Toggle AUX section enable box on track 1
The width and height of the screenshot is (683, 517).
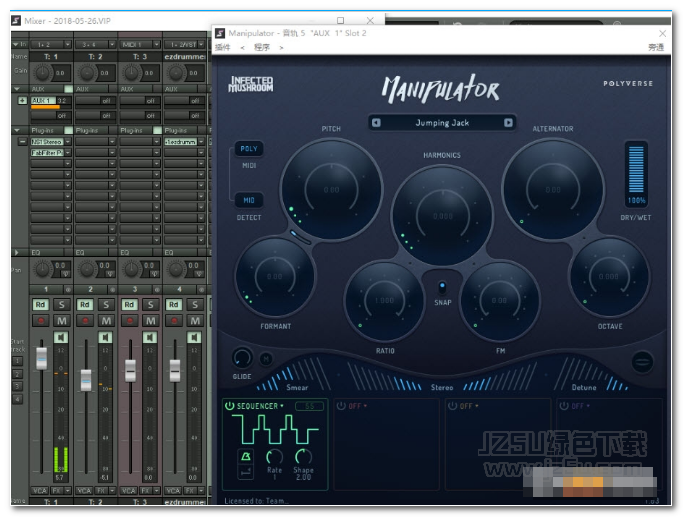pos(68,89)
